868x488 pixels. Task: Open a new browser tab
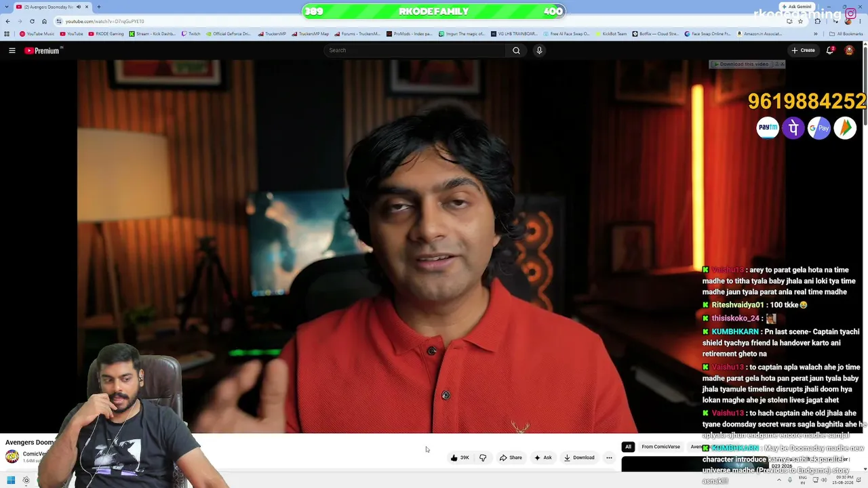pyautogui.click(x=99, y=7)
